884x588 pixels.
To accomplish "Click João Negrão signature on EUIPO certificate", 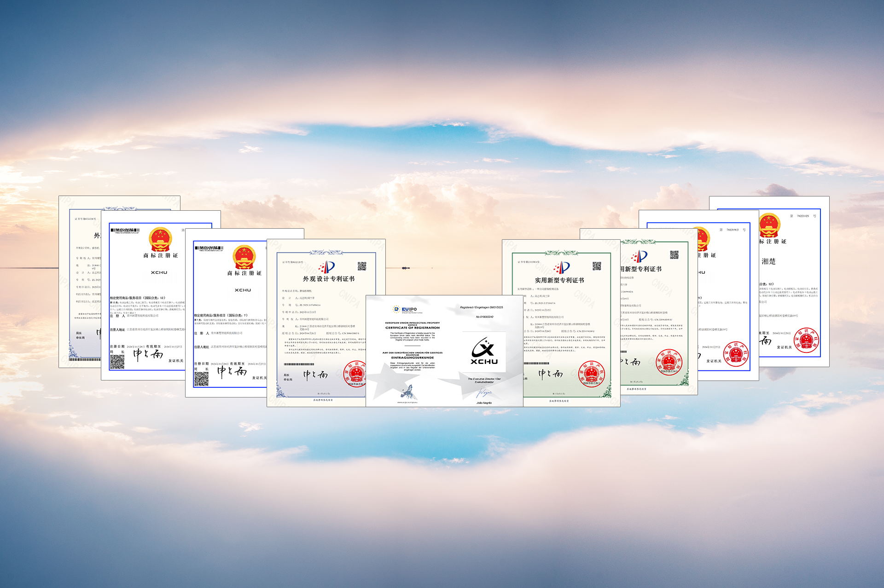I will 484,393.
